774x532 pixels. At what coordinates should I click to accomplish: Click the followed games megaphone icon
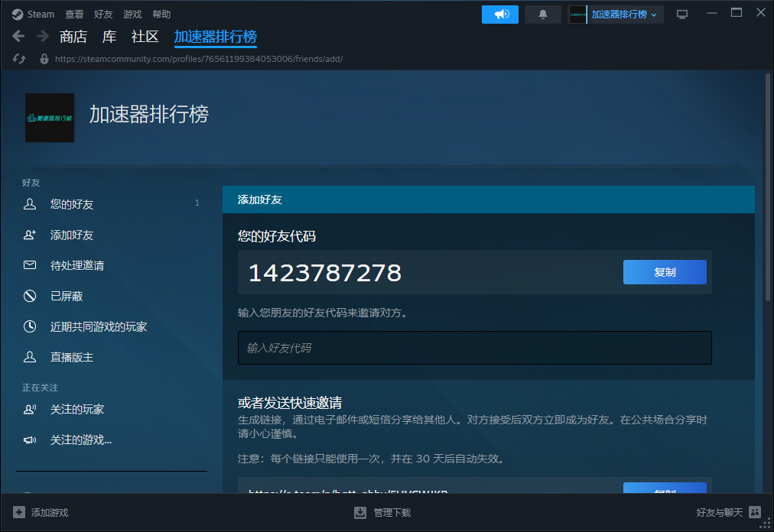pyautogui.click(x=30, y=440)
